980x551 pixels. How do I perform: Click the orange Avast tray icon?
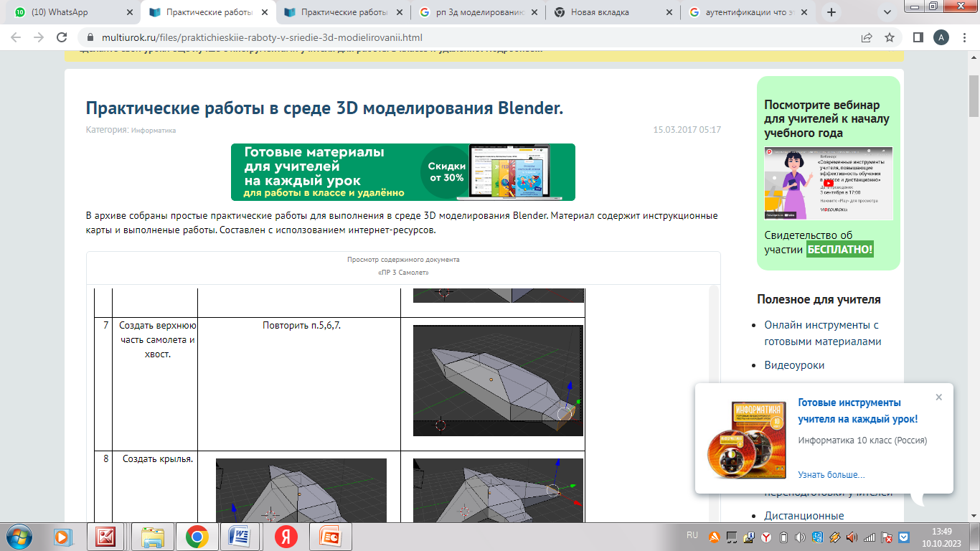pos(714,537)
